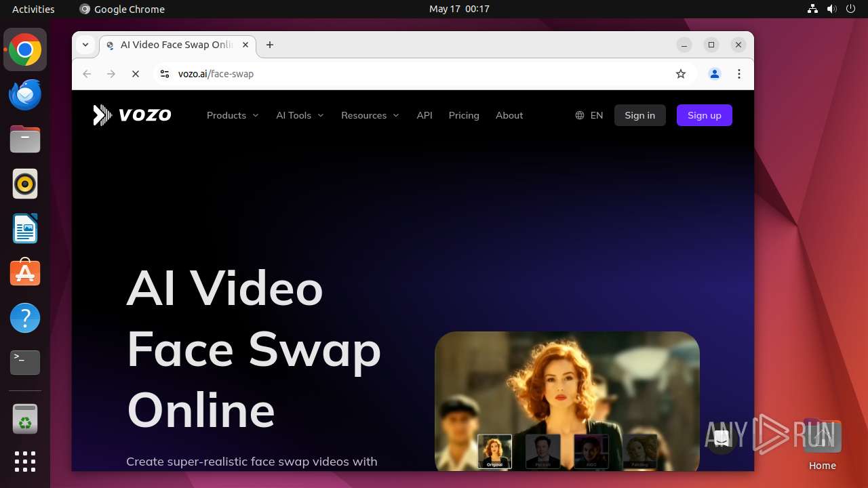Click the network status icon
The height and width of the screenshot is (488, 868).
tap(812, 9)
